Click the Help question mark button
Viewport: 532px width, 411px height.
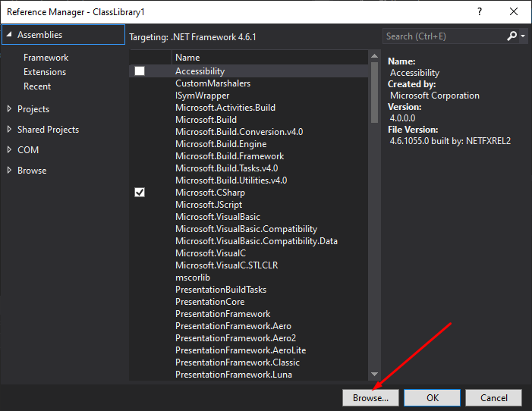pos(480,11)
